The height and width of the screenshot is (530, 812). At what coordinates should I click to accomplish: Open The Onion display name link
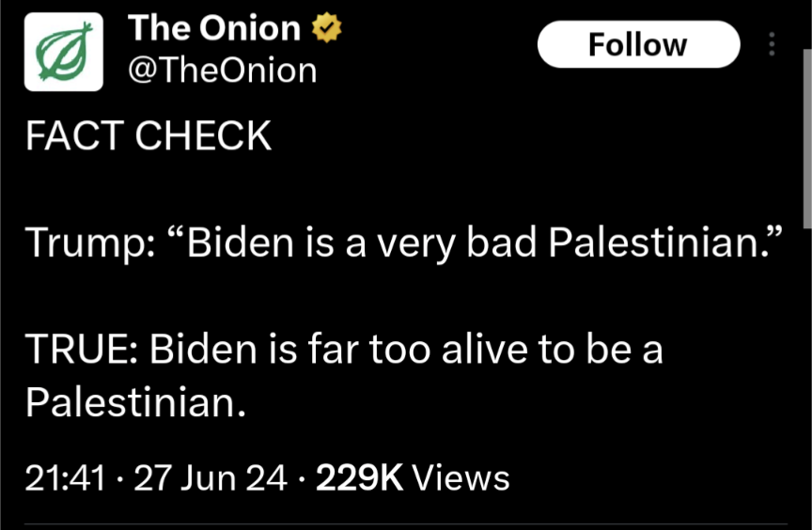click(213, 29)
